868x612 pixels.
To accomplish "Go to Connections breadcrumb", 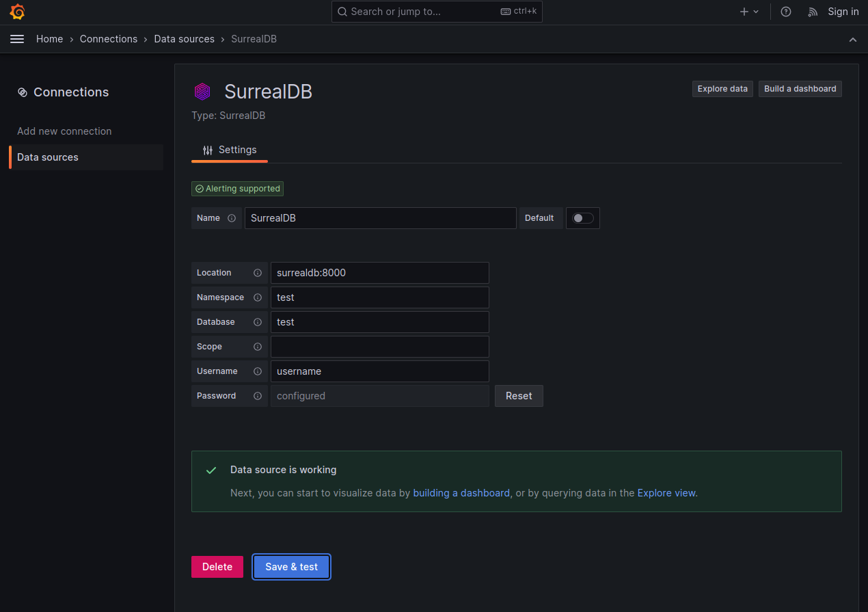I will tap(109, 39).
